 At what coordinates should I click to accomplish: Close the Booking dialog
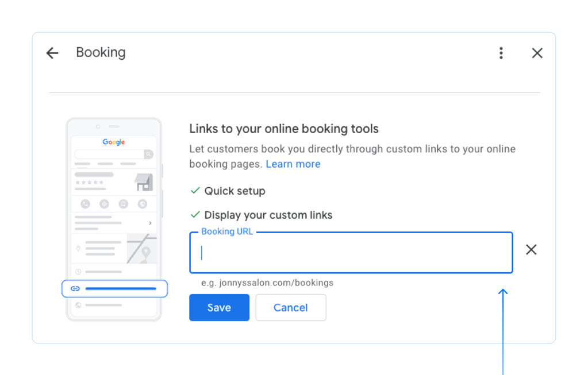(x=537, y=53)
